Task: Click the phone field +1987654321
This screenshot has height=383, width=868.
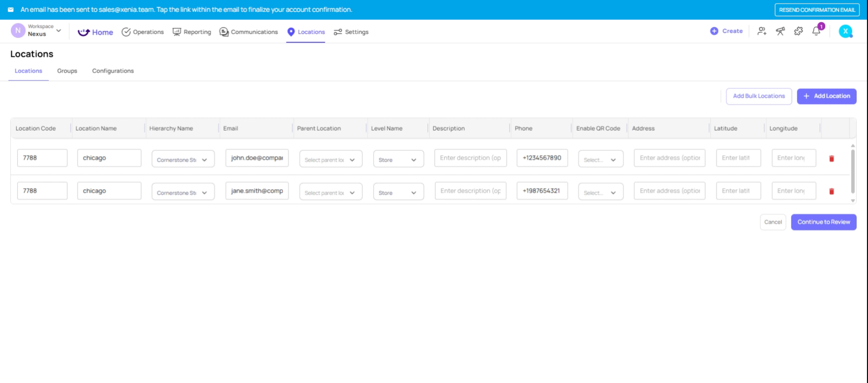Action: pos(542,191)
